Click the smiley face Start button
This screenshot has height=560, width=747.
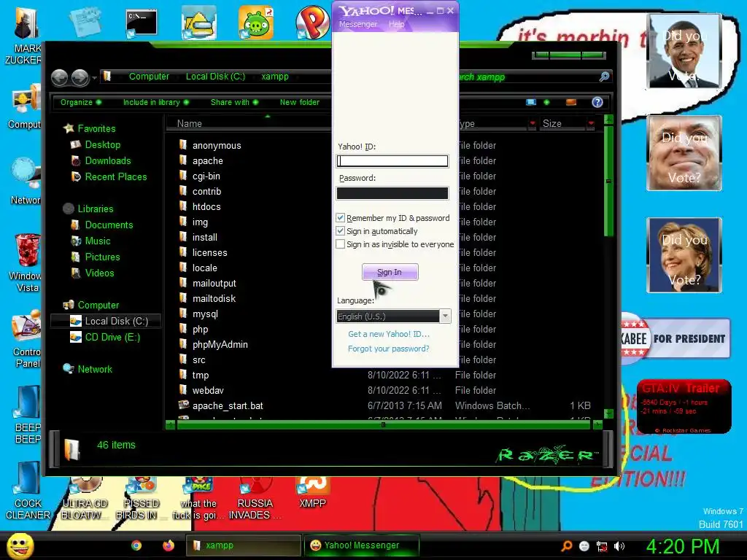tap(20, 546)
